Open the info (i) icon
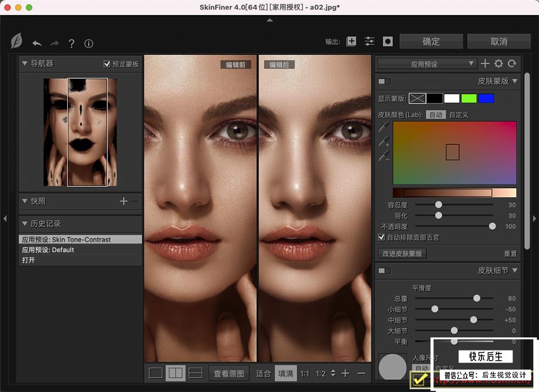Viewport: 539px width, 392px height. (88, 43)
